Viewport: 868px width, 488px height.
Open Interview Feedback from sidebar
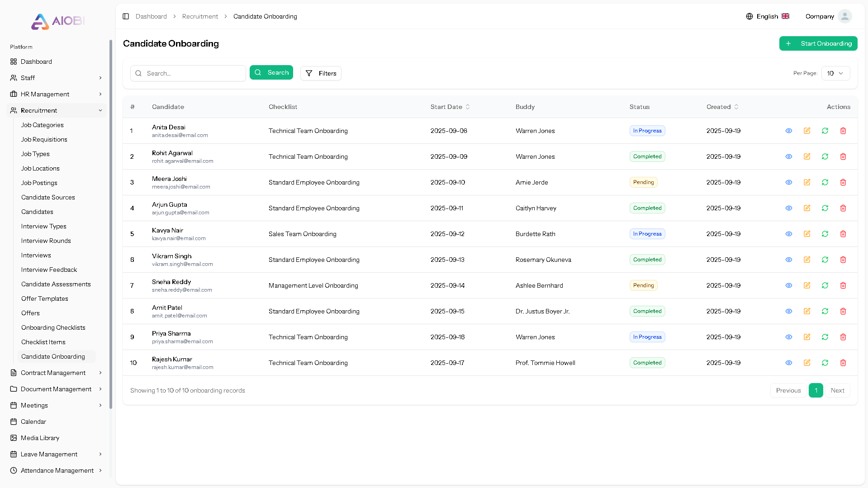[49, 270]
